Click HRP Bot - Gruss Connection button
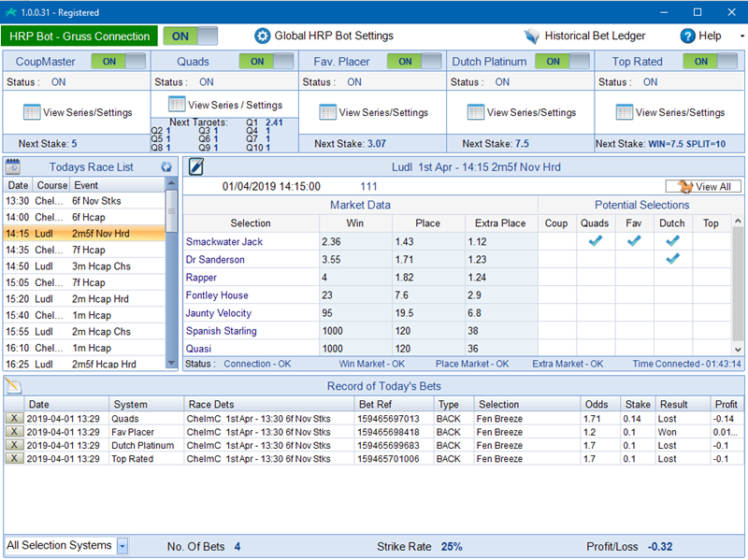748x560 pixels. [x=79, y=36]
